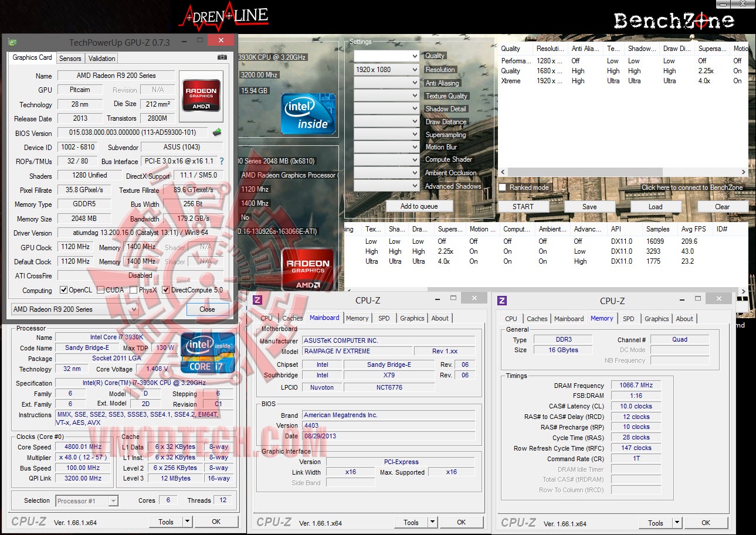Screen dimensions: 756x535
Task: Click the Avg FPS column header
Action: click(x=695, y=229)
